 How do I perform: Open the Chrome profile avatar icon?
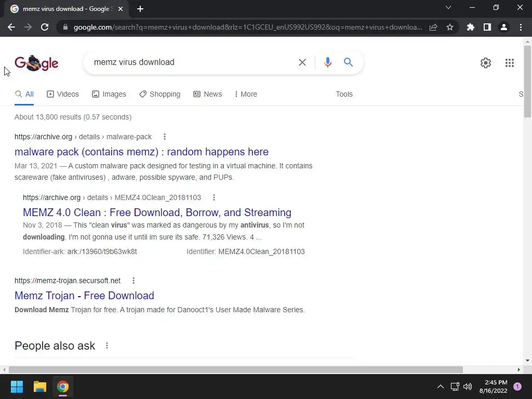[504, 27]
